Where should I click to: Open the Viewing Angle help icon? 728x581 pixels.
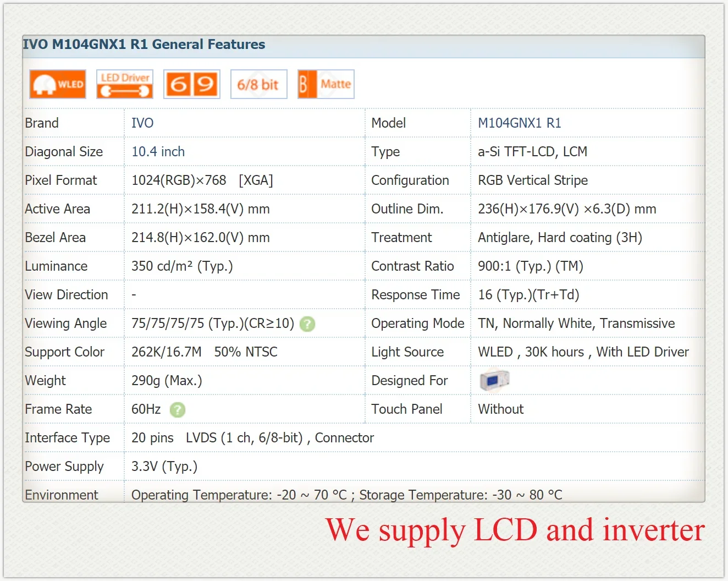tap(307, 324)
